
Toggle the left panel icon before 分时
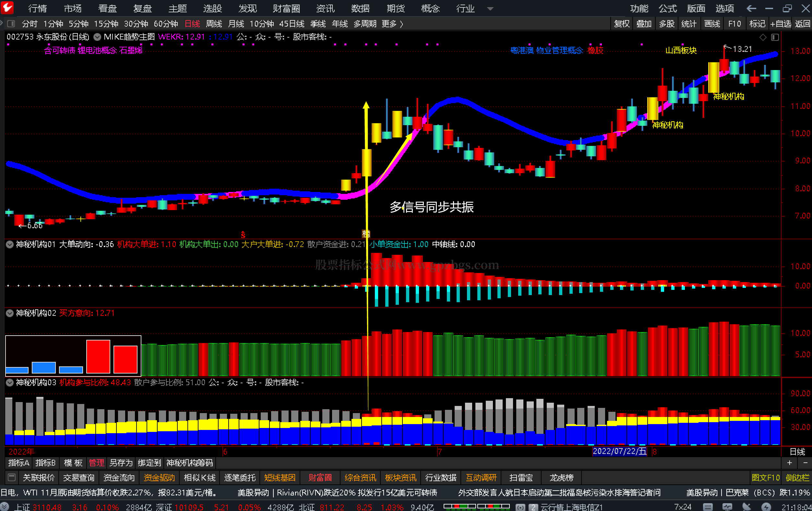tap(11, 24)
